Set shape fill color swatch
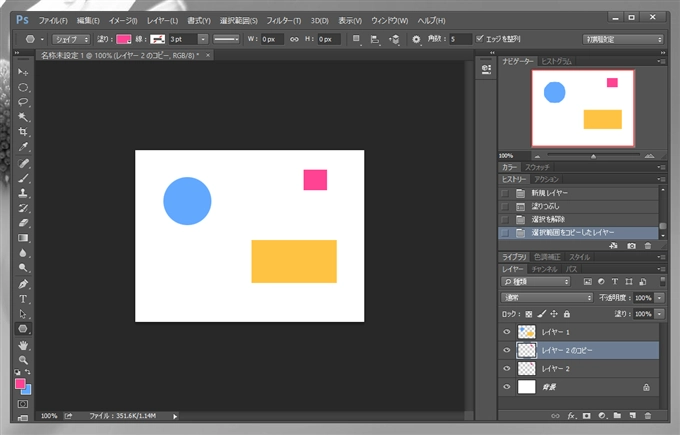 tap(124, 39)
